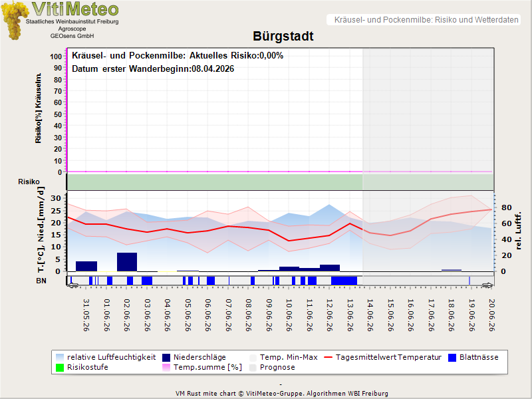This screenshot has width=532, height=399.
Task: Click the 'Agroscope' text under the logo
Action: (x=72, y=29)
